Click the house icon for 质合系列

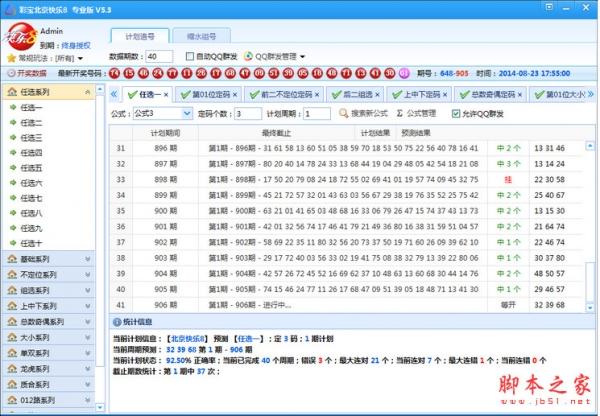[12, 384]
